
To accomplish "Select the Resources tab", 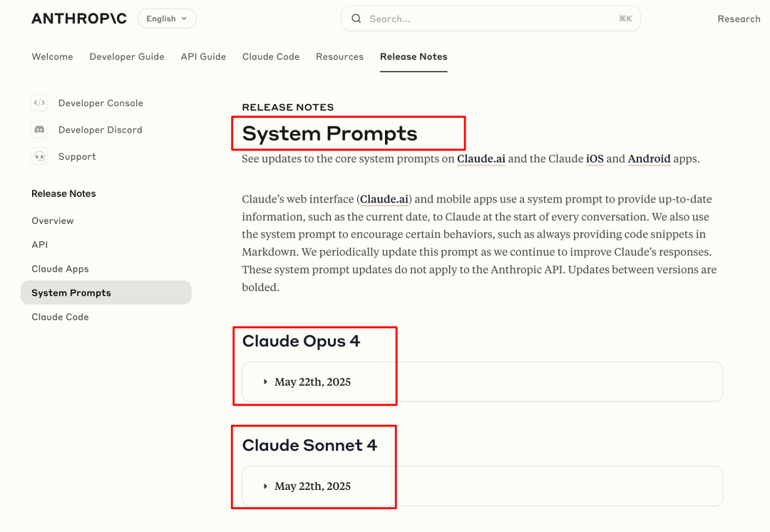I will (339, 57).
